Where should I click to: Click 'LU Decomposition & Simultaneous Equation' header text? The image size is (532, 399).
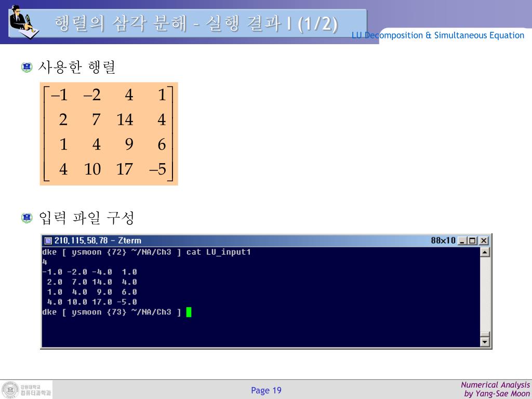(437, 35)
